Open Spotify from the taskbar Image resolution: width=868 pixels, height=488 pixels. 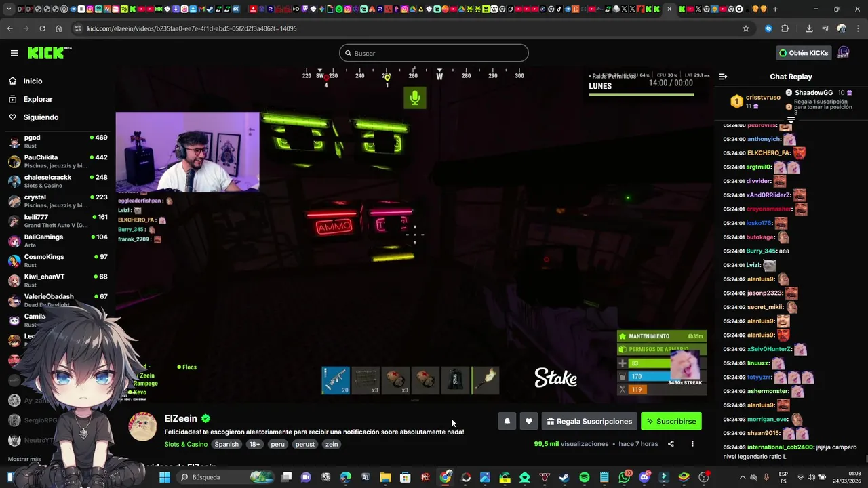coord(585,477)
